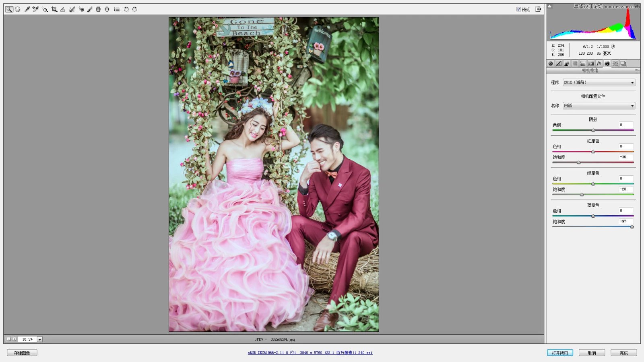Toggle the 预览 preview checkbox
Screen dimensions: 644x362
tap(518, 9)
